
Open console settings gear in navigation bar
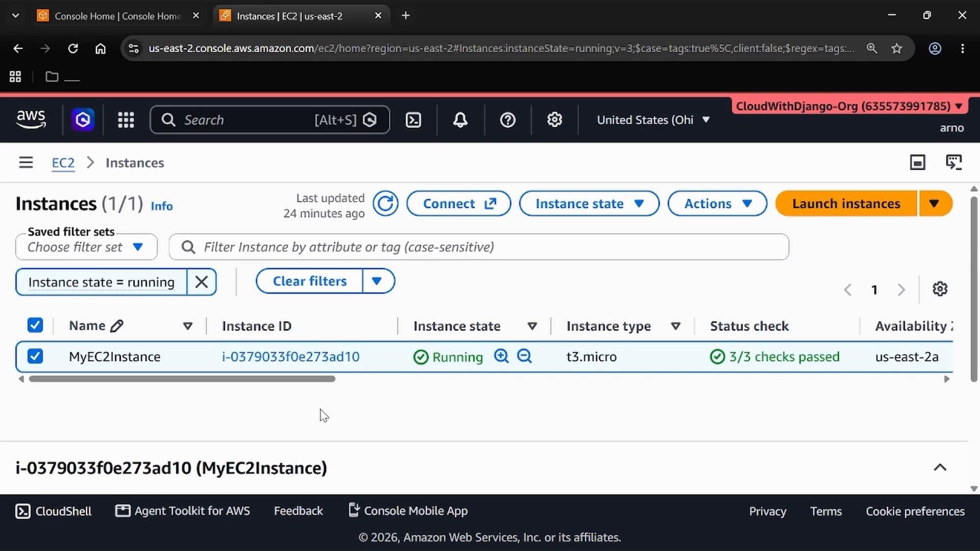point(554,120)
